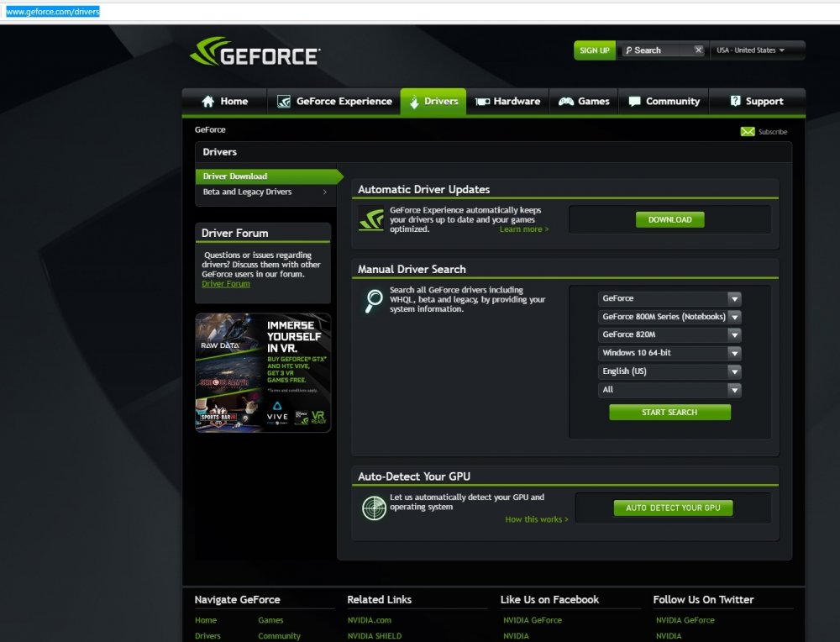Click the Home house icon

click(x=207, y=102)
